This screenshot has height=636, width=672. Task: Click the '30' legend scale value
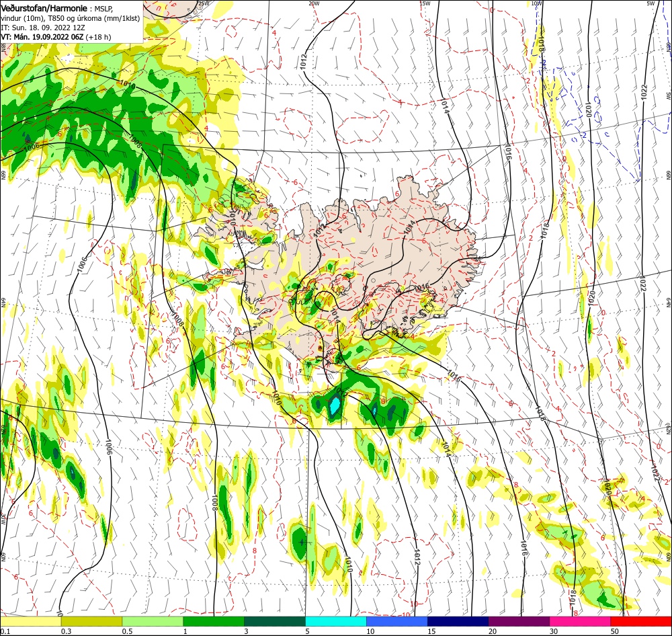[554, 631]
